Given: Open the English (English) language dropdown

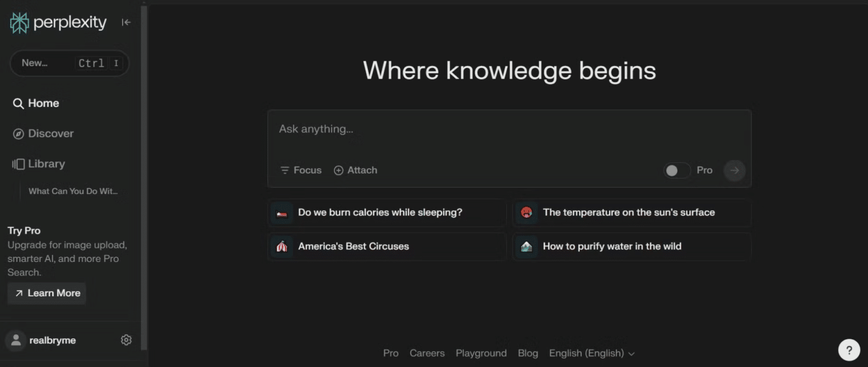Looking at the screenshot, I should point(592,353).
